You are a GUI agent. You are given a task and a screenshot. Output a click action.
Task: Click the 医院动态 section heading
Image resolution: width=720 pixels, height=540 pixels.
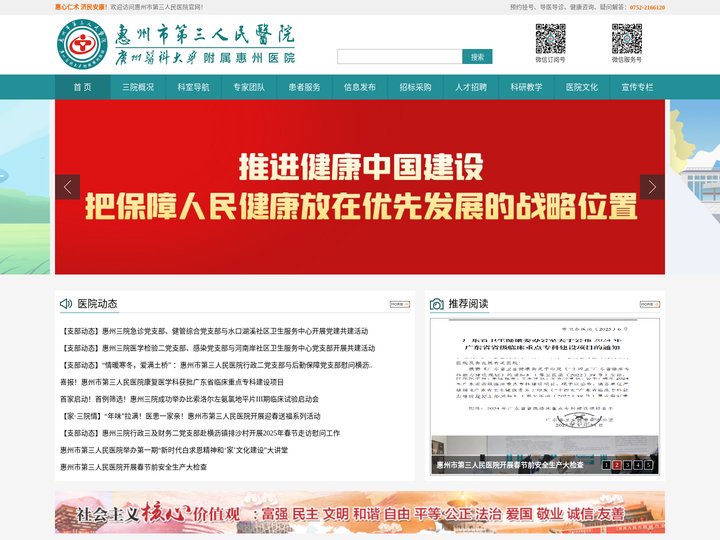pos(97,304)
